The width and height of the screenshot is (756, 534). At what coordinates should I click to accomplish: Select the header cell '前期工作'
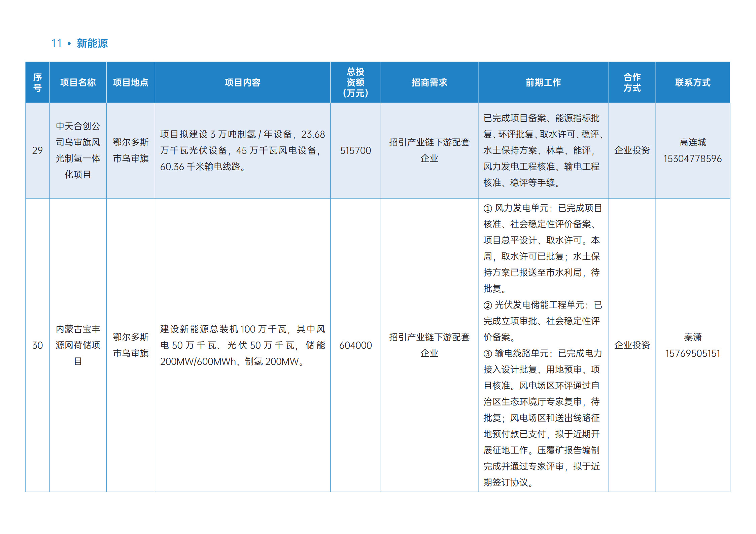(x=543, y=82)
